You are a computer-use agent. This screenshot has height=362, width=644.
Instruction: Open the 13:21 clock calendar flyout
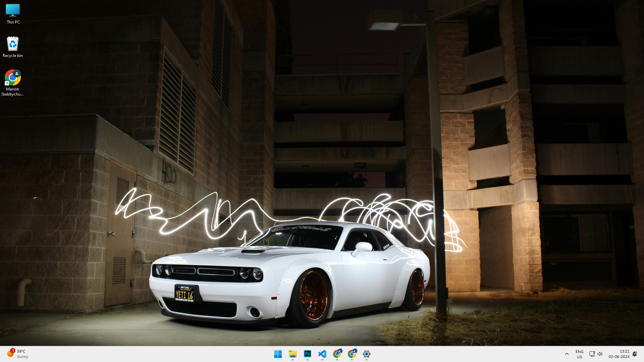[x=619, y=354]
